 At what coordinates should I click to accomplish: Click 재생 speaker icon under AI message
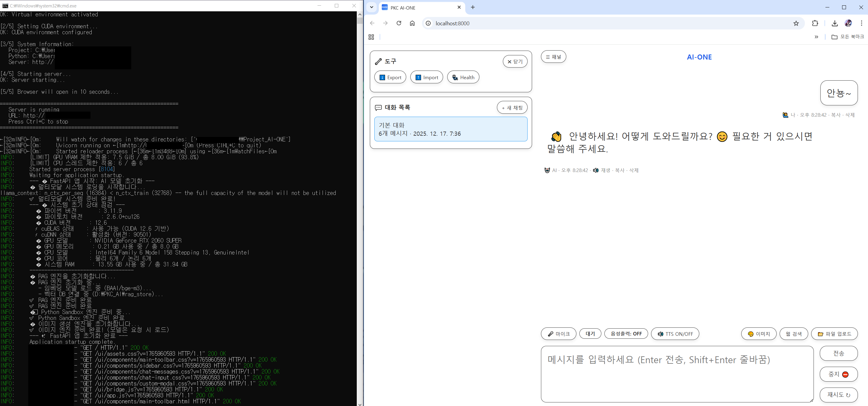[x=596, y=171]
